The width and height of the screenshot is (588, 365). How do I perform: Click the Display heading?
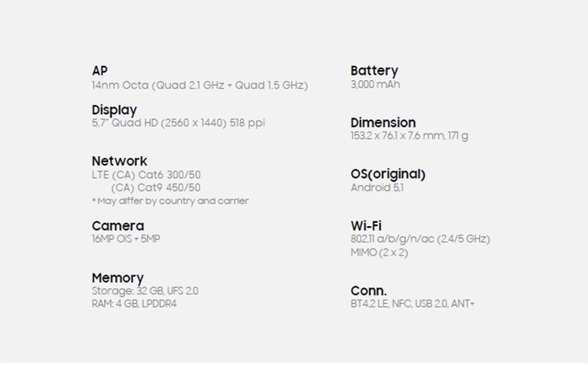114,110
